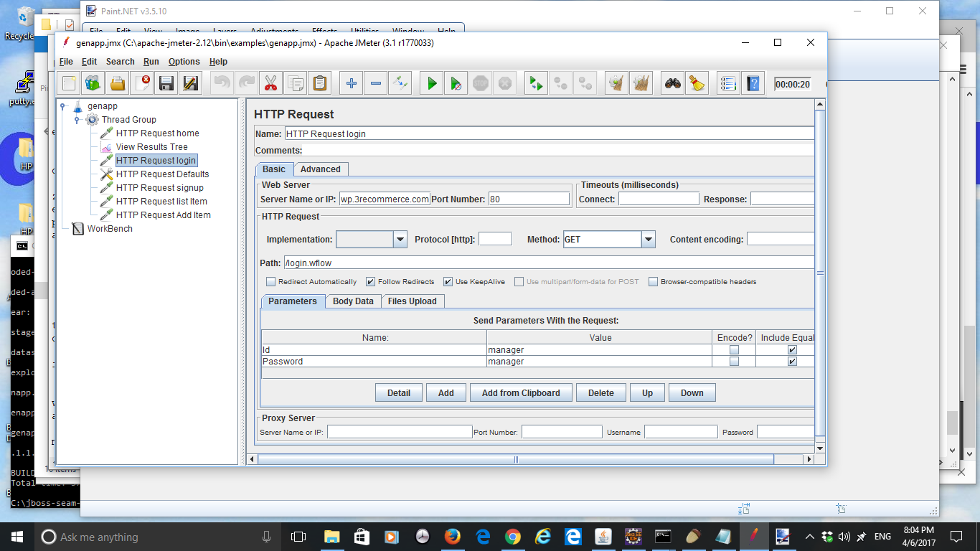Screen dimensions: 980x551
Task: Select the WorkBench node
Action: point(109,229)
